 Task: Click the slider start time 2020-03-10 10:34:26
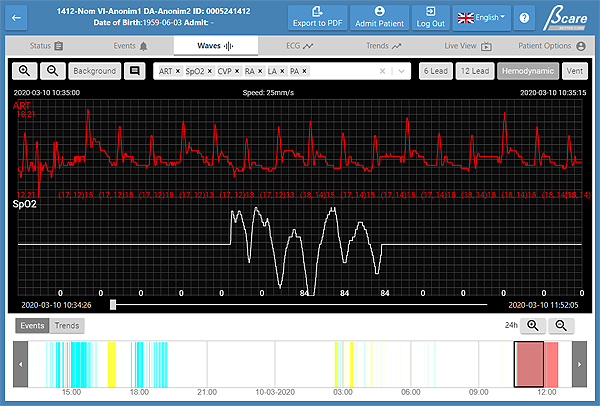click(56, 305)
